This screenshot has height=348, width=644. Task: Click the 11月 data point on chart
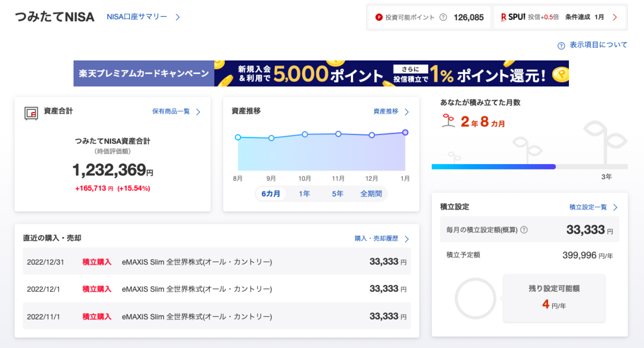pyautogui.click(x=338, y=134)
